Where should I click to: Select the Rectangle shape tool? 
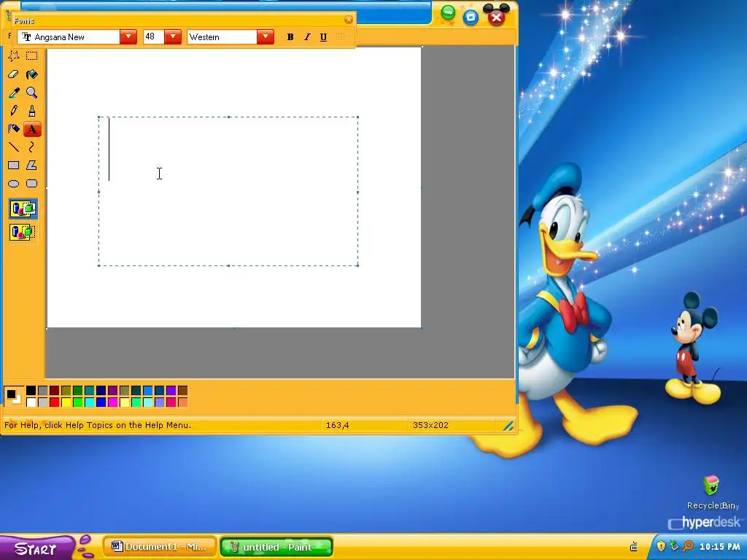pyautogui.click(x=13, y=166)
